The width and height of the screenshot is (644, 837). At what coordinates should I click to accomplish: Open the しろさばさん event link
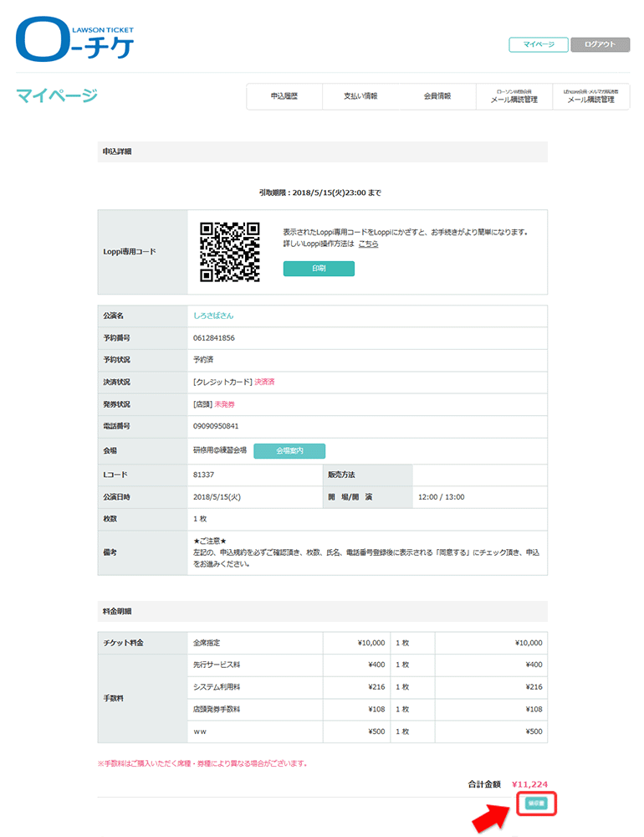pyautogui.click(x=213, y=316)
